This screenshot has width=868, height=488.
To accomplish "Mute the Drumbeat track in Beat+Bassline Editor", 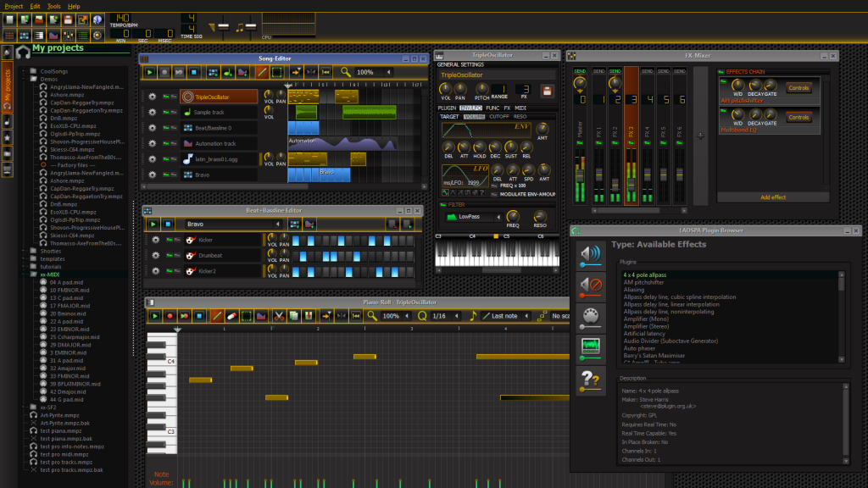I will coord(170,256).
